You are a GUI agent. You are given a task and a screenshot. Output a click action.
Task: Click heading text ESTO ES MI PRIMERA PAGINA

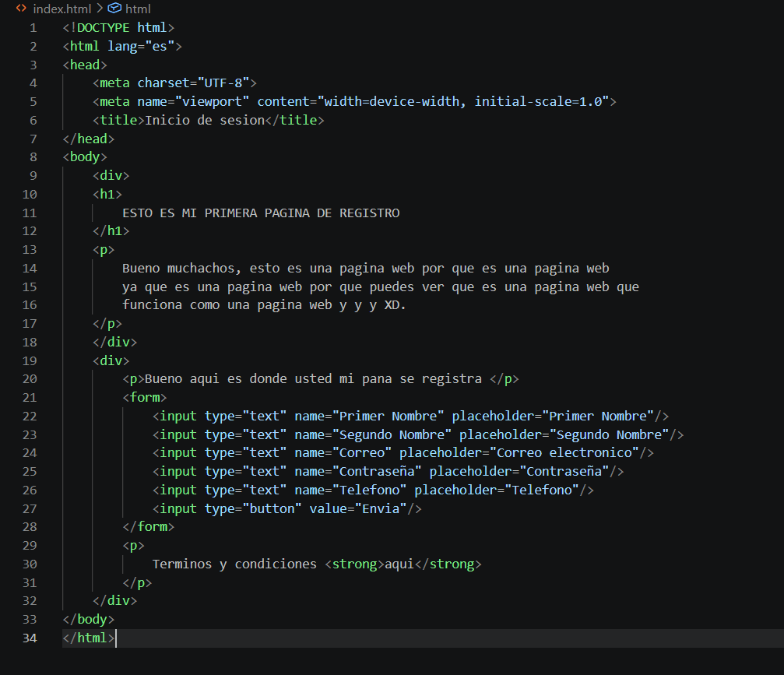point(216,213)
